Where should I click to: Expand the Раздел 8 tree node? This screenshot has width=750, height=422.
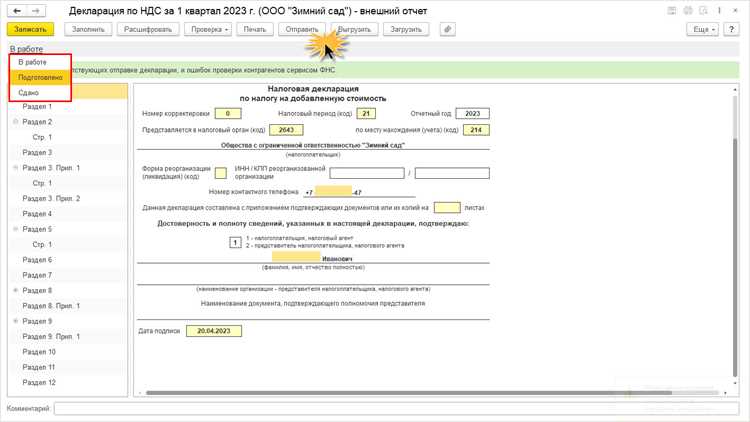coord(15,290)
